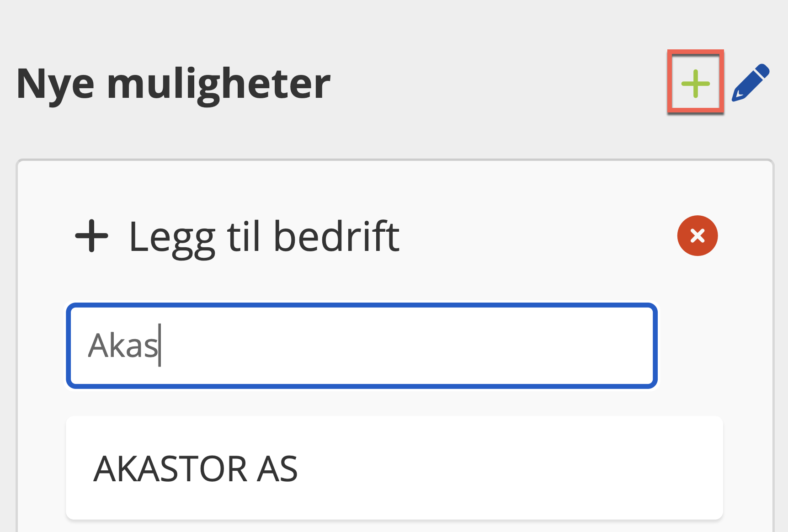Add a new opportunity using the green plus
This screenshot has height=532, width=788.
(695, 83)
